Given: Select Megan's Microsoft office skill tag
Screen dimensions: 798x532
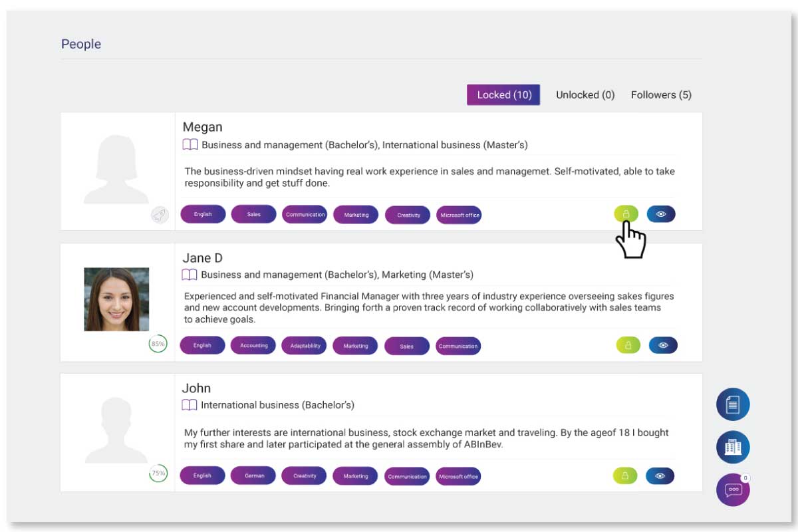Looking at the screenshot, I should (x=459, y=215).
